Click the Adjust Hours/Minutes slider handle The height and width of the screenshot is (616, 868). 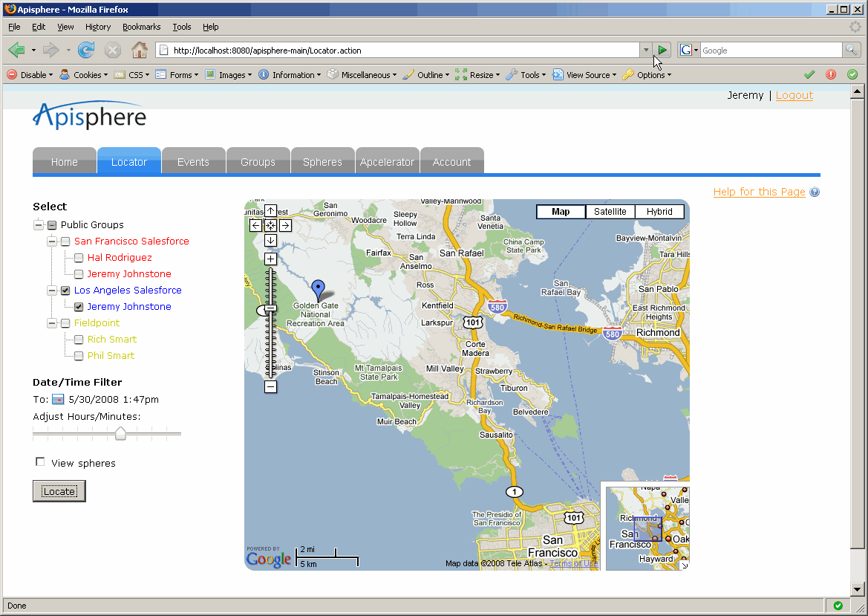pyautogui.click(x=120, y=433)
